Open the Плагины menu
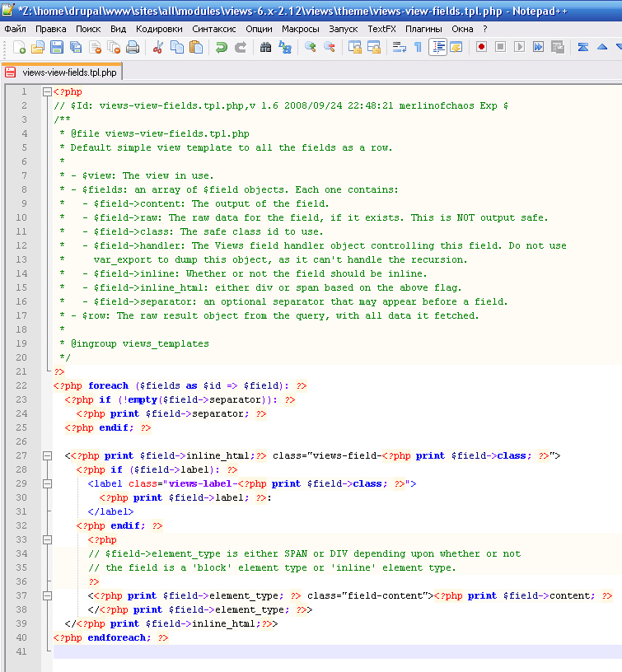This screenshot has width=622, height=672. [423, 29]
